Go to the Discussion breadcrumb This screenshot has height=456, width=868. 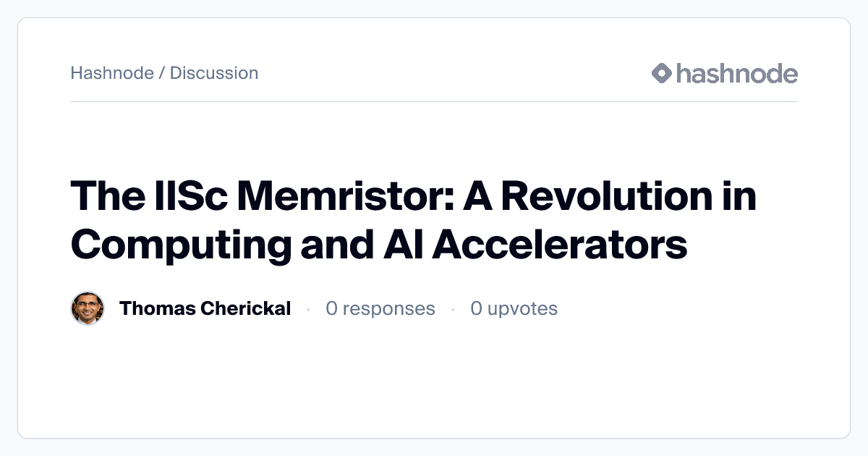tap(214, 73)
